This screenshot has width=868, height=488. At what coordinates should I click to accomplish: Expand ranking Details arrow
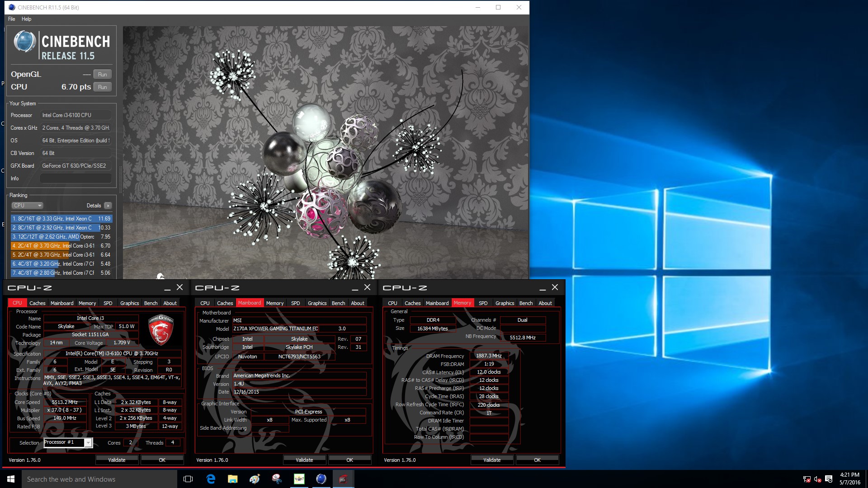coord(108,206)
